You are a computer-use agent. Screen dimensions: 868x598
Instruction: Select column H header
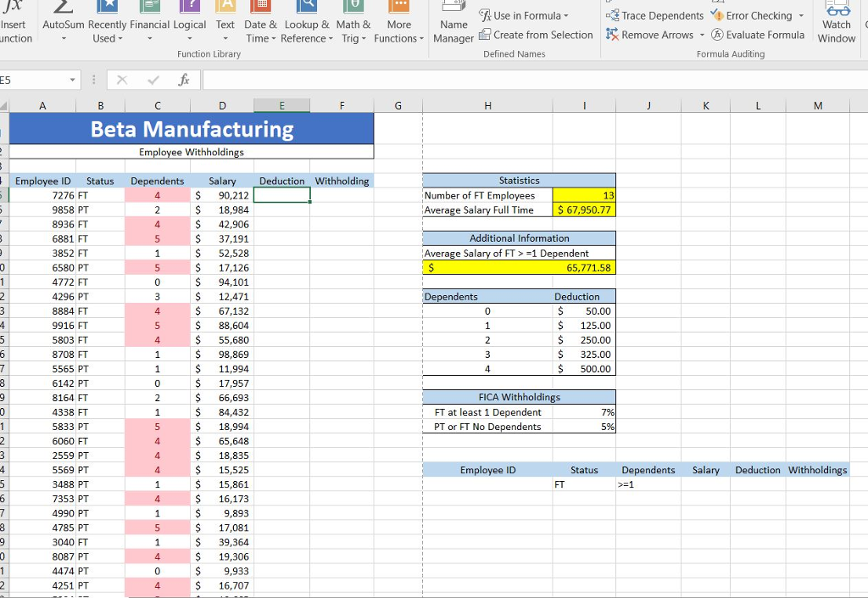(487, 106)
